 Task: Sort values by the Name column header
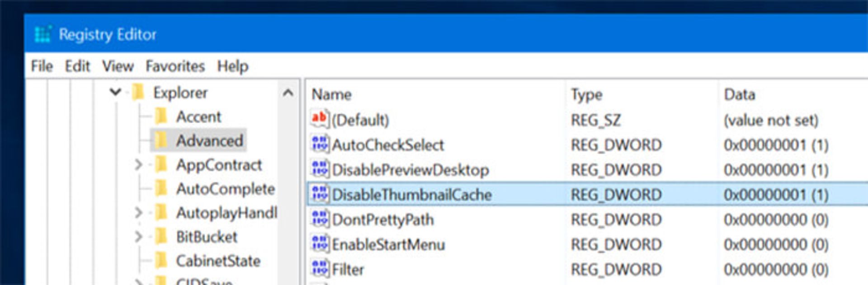coord(331,94)
